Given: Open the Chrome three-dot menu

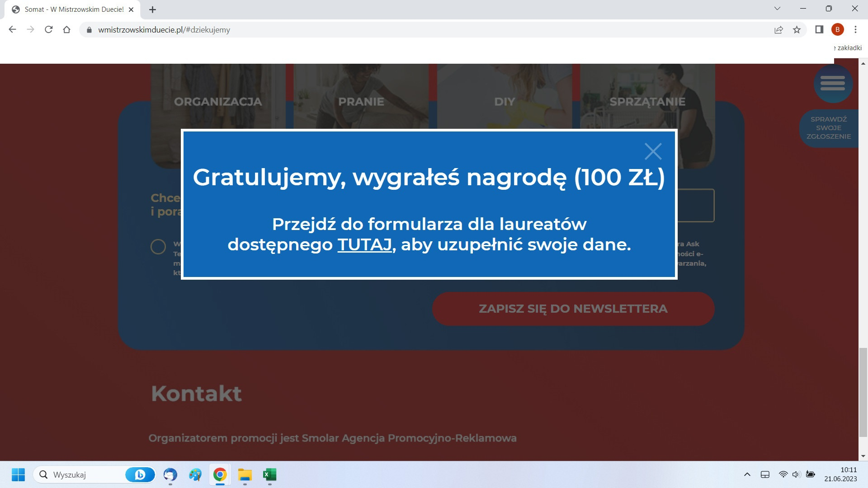Looking at the screenshot, I should 855,30.
